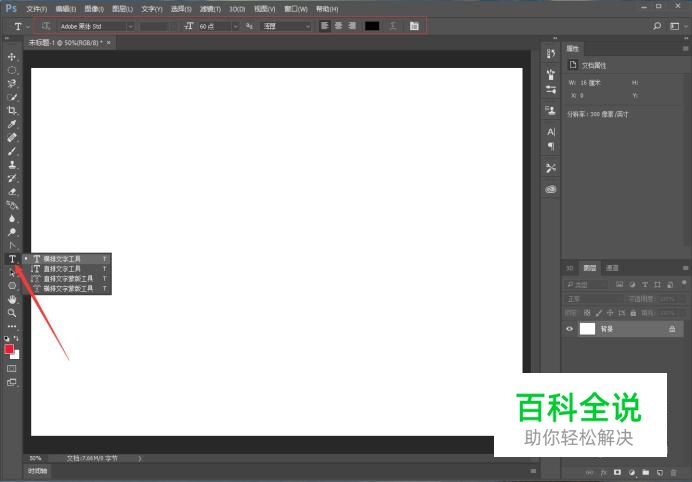Choose 横排文字蒙版工具 from the flyout
The height and width of the screenshot is (482, 692).
pyautogui.click(x=67, y=288)
